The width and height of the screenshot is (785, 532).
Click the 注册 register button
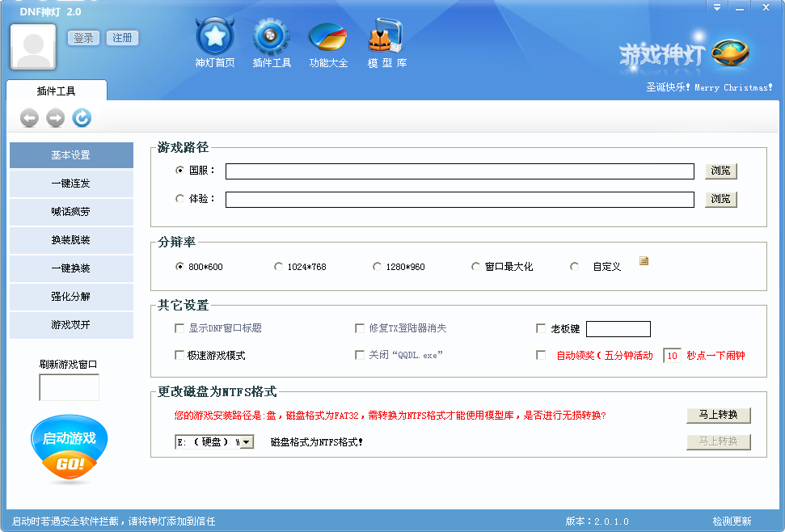point(122,38)
